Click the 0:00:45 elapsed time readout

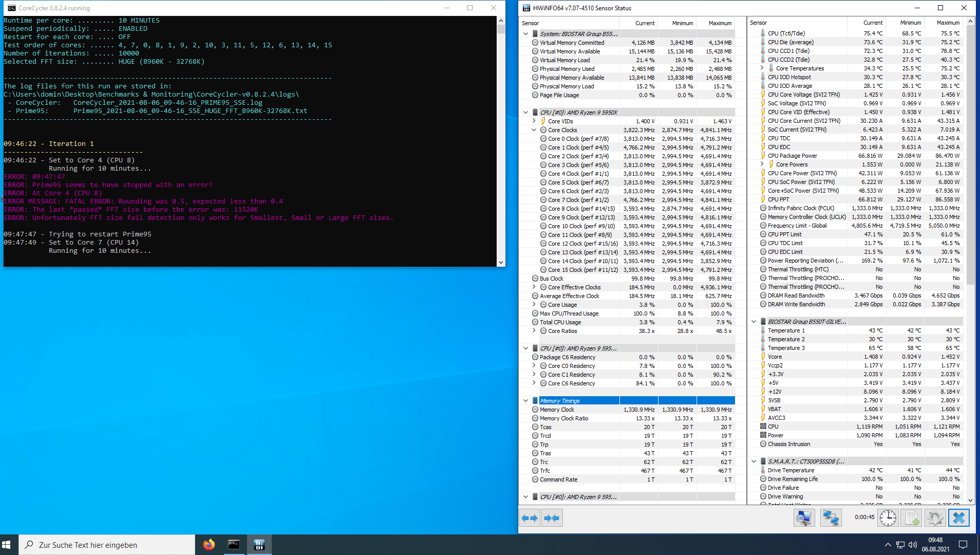tap(864, 517)
